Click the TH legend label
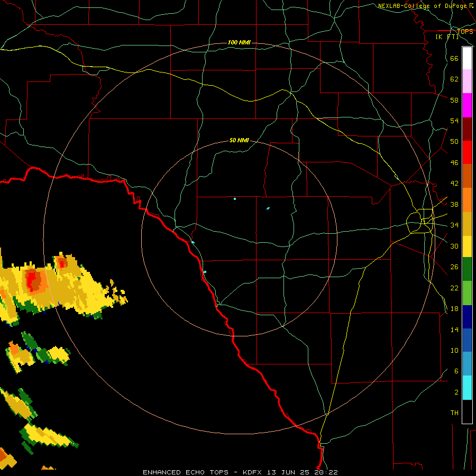Screen dimensions: 476x476 [454, 413]
